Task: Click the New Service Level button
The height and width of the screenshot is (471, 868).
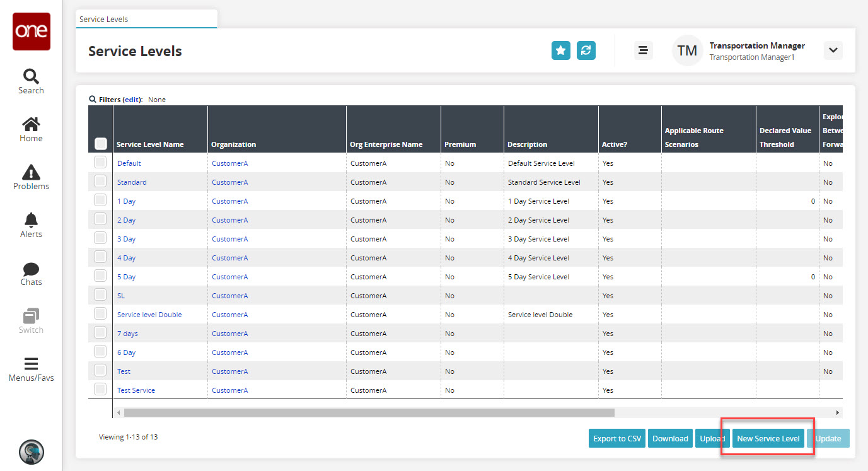Action: click(768, 439)
